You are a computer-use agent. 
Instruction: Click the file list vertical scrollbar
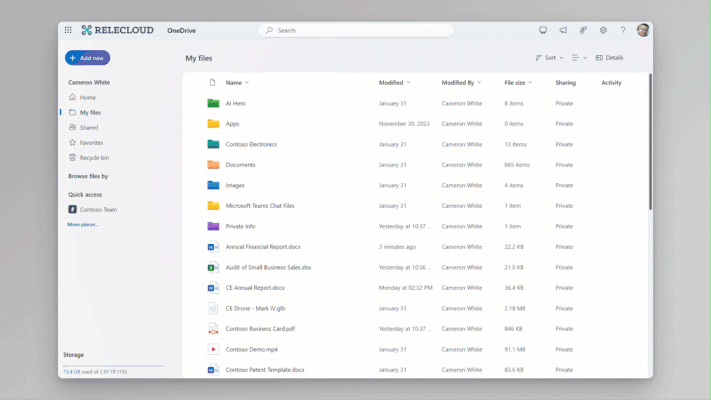650,141
